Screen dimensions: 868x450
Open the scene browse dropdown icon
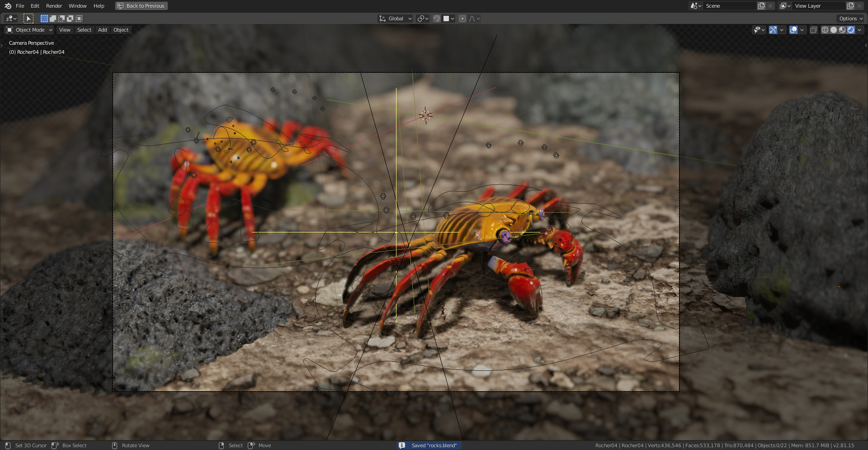pos(695,6)
